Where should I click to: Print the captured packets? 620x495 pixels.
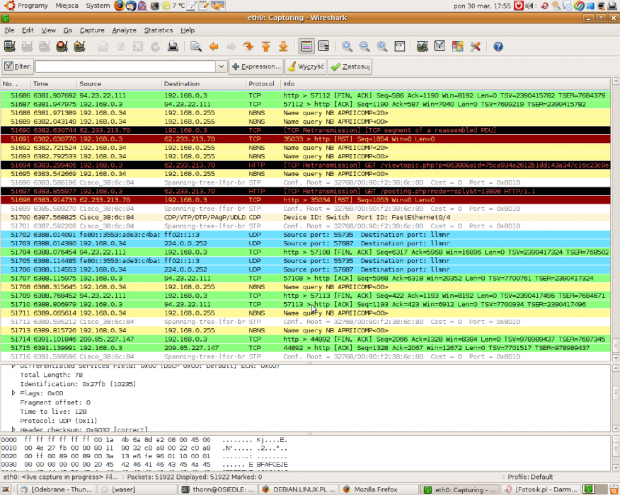[173, 47]
